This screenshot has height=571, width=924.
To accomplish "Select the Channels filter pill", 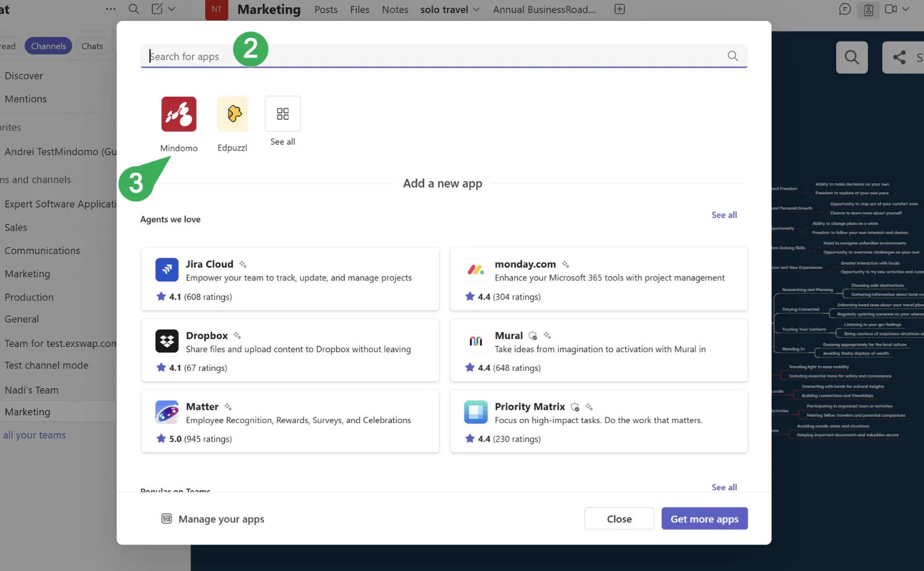I will (x=48, y=46).
